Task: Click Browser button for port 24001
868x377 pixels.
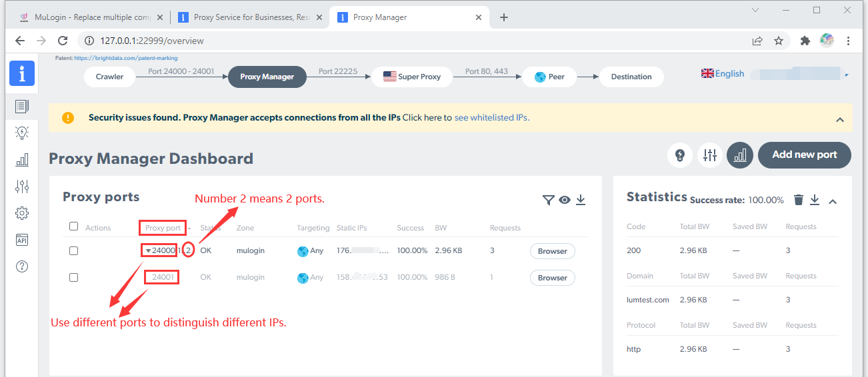Action: (553, 278)
